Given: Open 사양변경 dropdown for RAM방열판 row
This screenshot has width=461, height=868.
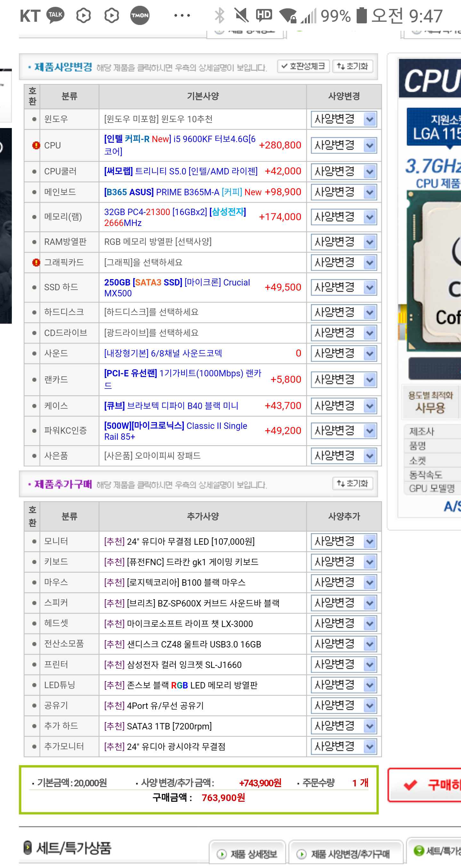Looking at the screenshot, I should pyautogui.click(x=344, y=242).
